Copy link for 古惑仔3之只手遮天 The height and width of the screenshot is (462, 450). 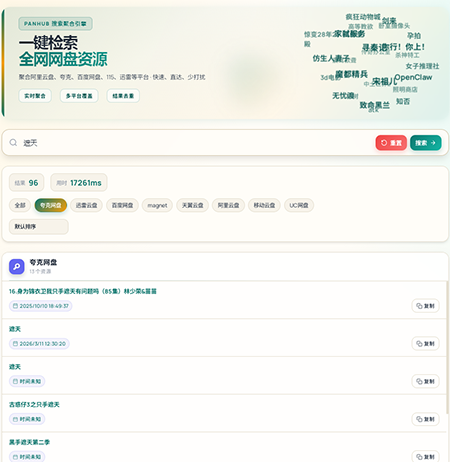[x=425, y=419]
